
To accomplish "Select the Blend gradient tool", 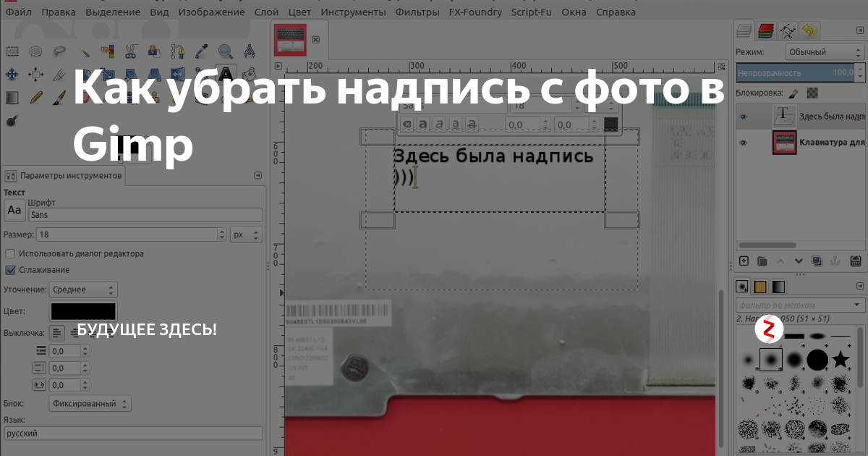I will click(12, 97).
